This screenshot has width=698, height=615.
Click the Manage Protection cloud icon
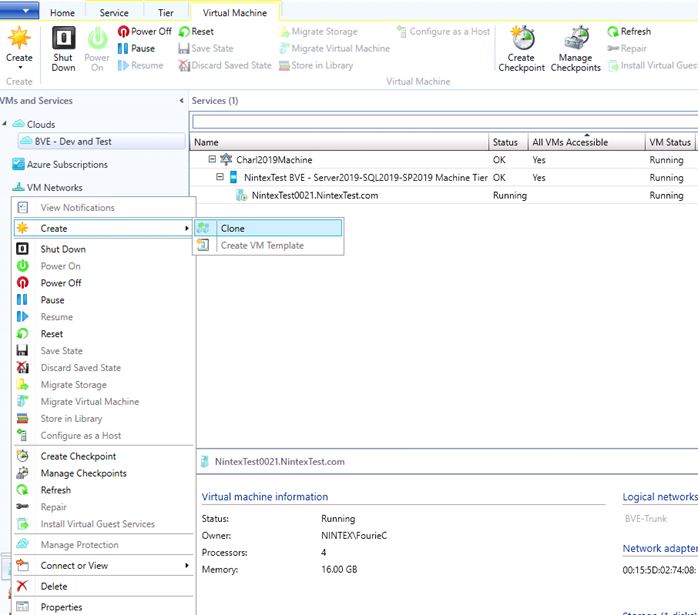[22, 544]
